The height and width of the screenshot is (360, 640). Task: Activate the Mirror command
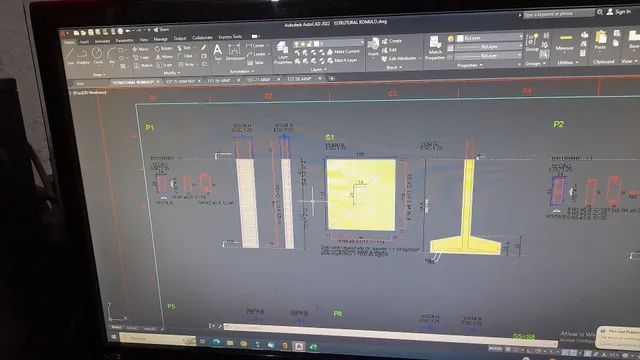164,57
